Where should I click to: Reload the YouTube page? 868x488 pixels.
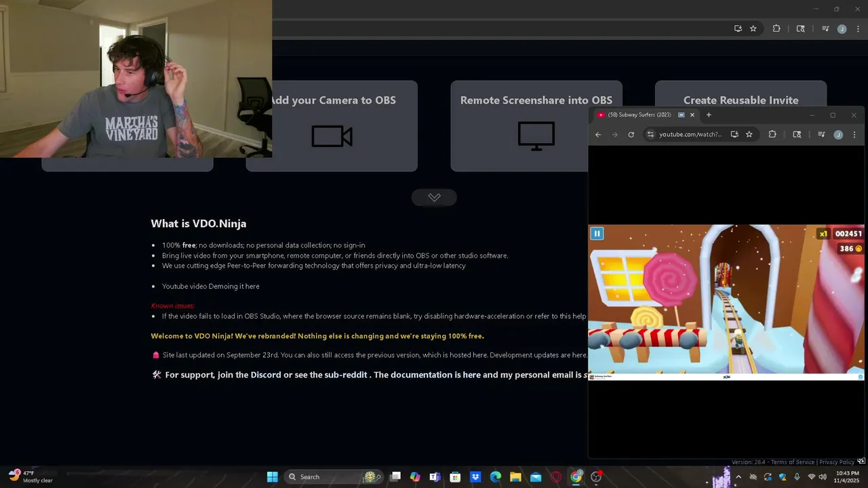click(631, 135)
